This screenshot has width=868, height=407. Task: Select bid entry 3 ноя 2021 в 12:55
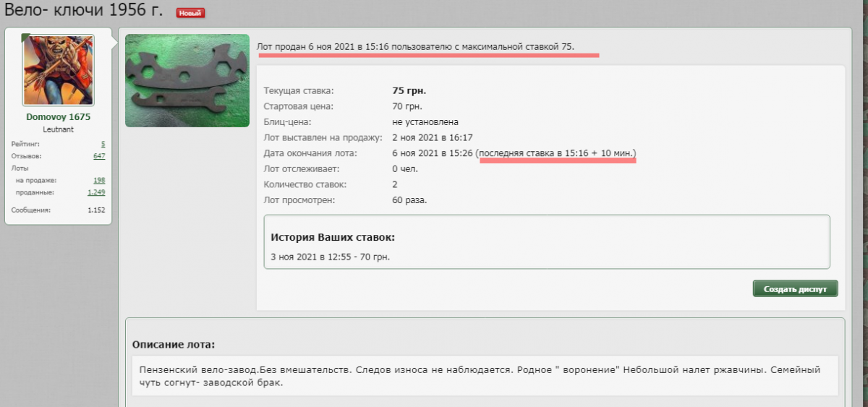coord(311,257)
